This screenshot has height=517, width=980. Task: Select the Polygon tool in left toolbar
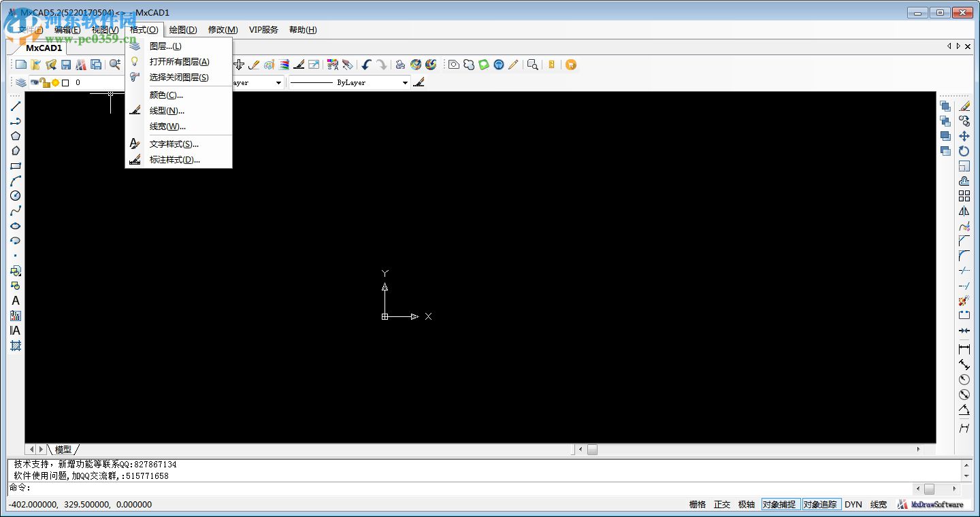coord(15,136)
